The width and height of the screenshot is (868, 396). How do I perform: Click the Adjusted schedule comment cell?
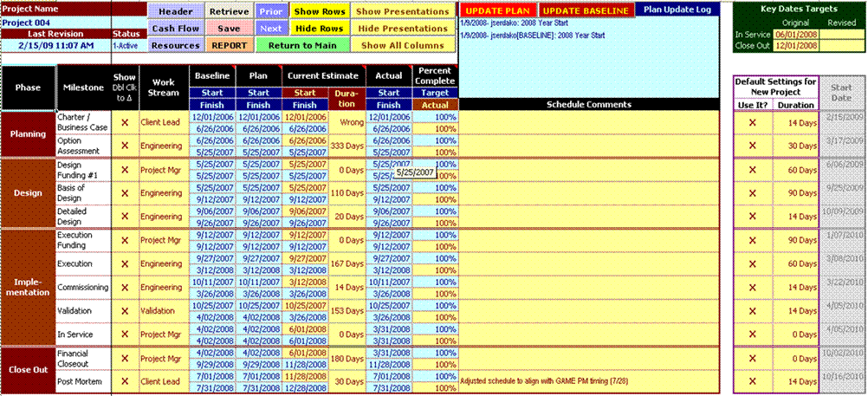point(589,381)
